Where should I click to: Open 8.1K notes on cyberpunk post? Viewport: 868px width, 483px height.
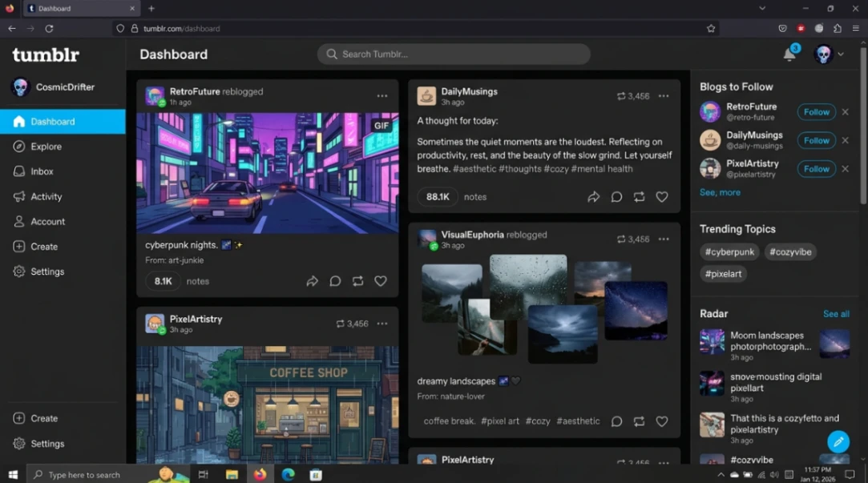163,281
